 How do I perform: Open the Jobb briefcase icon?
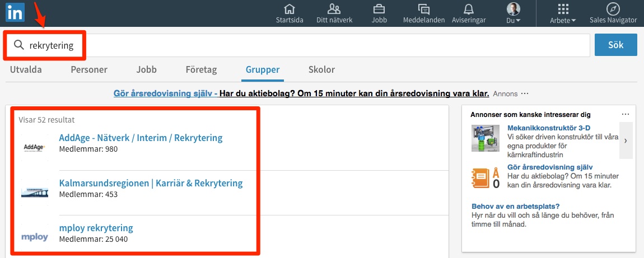(x=379, y=9)
